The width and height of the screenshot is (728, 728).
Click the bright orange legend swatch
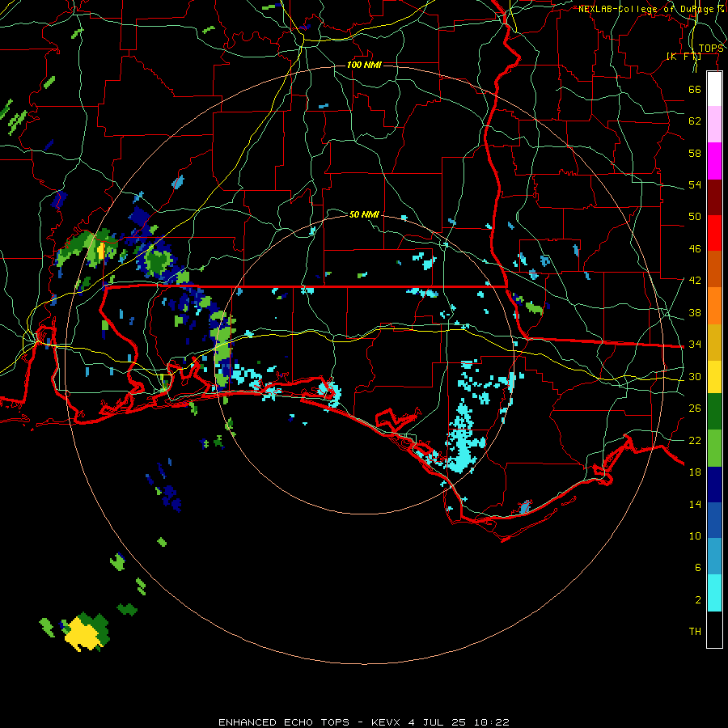[x=714, y=306]
